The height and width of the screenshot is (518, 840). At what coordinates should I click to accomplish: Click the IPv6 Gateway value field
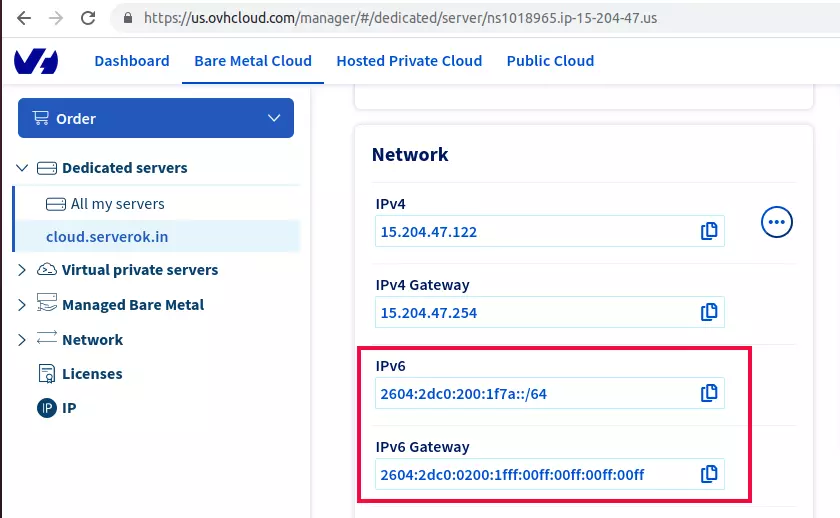tap(550, 474)
